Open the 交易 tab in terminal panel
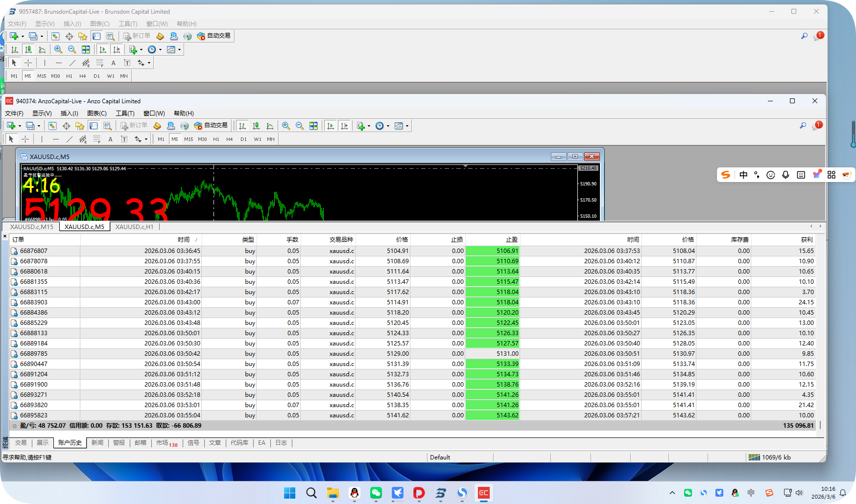This screenshot has height=504, width=856. [x=21, y=443]
